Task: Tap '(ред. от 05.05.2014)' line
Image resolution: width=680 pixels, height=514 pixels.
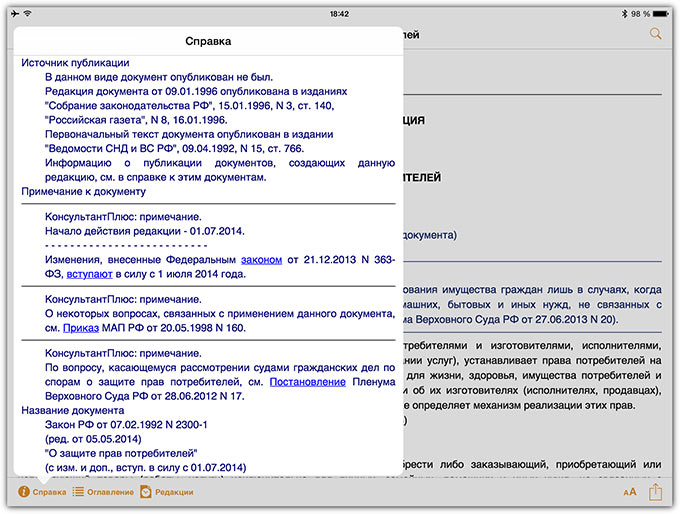Action: tap(93, 439)
